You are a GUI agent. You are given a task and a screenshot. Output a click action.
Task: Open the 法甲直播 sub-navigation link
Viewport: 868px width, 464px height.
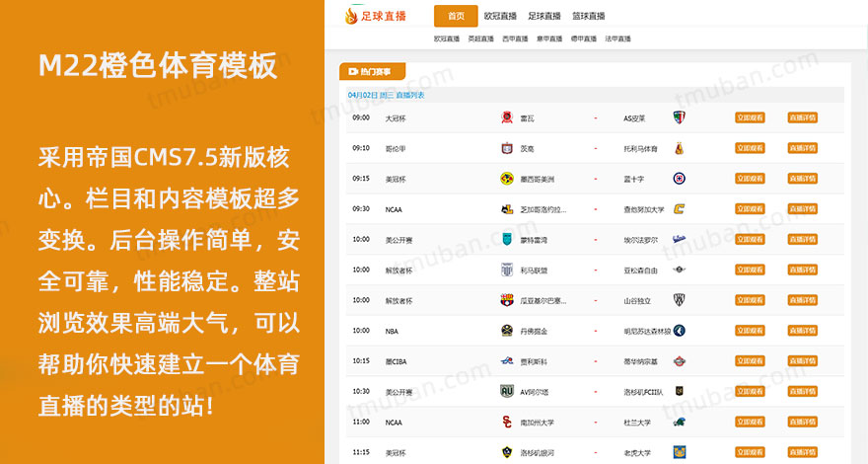(617, 39)
